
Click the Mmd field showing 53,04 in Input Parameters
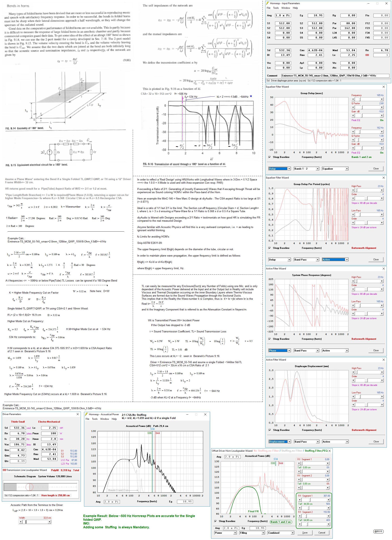pos(348,51)
